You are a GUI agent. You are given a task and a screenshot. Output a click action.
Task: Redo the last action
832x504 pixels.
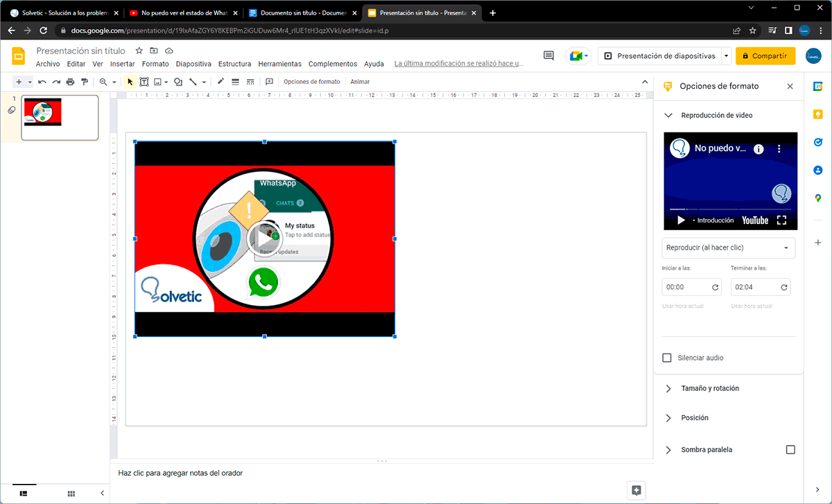[56, 82]
